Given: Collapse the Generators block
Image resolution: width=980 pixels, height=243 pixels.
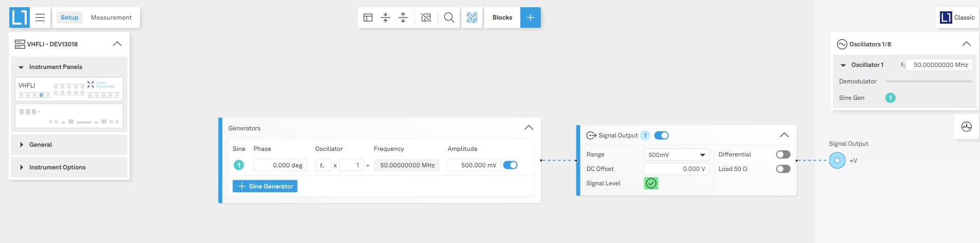Looking at the screenshot, I should click(529, 128).
